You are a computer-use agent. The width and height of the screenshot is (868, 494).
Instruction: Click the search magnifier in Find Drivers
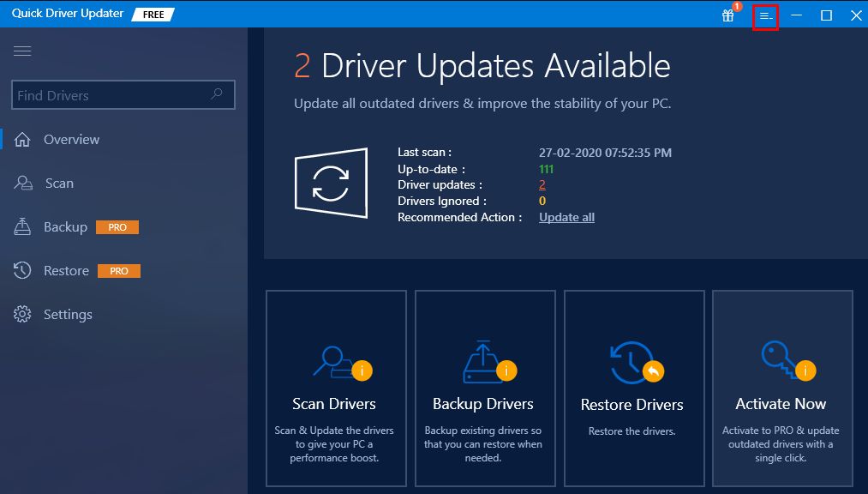click(x=217, y=94)
